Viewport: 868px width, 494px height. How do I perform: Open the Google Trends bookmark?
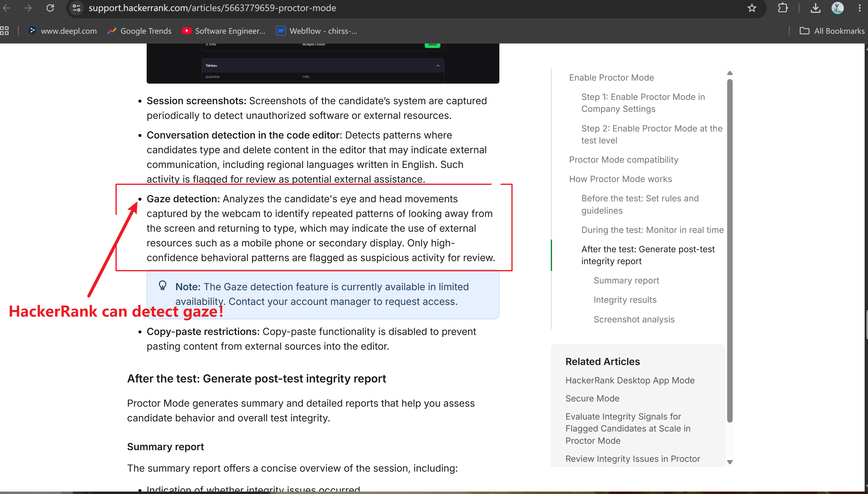click(x=140, y=31)
